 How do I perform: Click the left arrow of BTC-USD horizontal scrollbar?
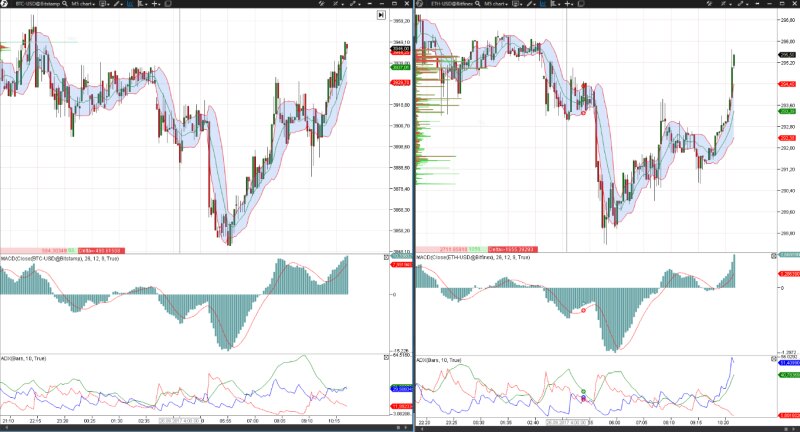click(6, 428)
